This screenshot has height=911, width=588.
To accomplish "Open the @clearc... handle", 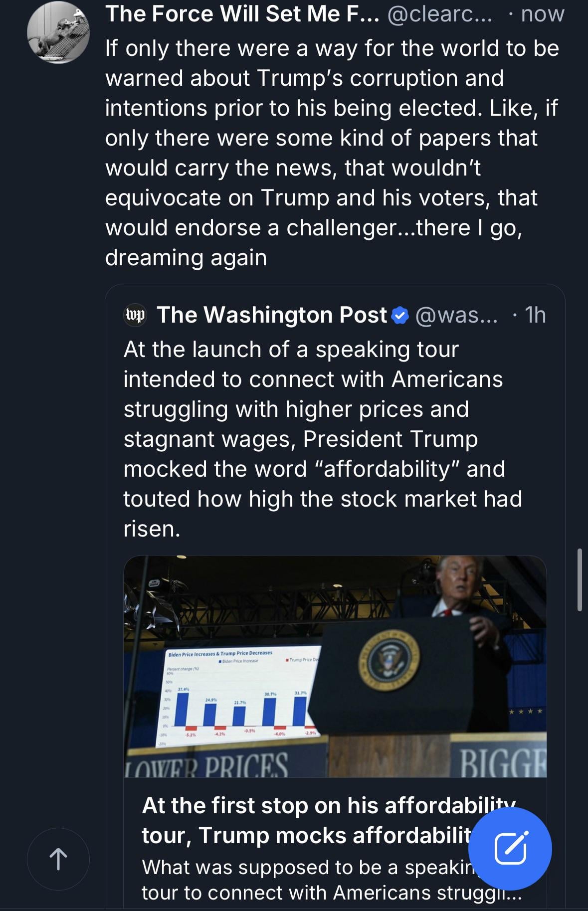I will tap(439, 14).
